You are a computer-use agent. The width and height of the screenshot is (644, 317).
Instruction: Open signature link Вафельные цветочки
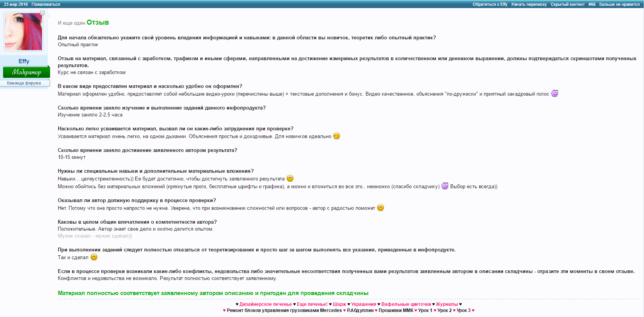click(406, 304)
